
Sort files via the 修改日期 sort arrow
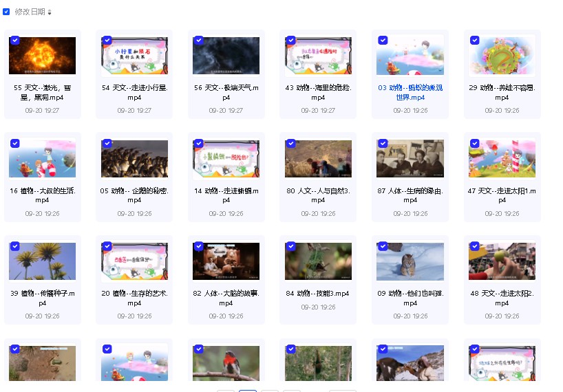tap(50, 12)
